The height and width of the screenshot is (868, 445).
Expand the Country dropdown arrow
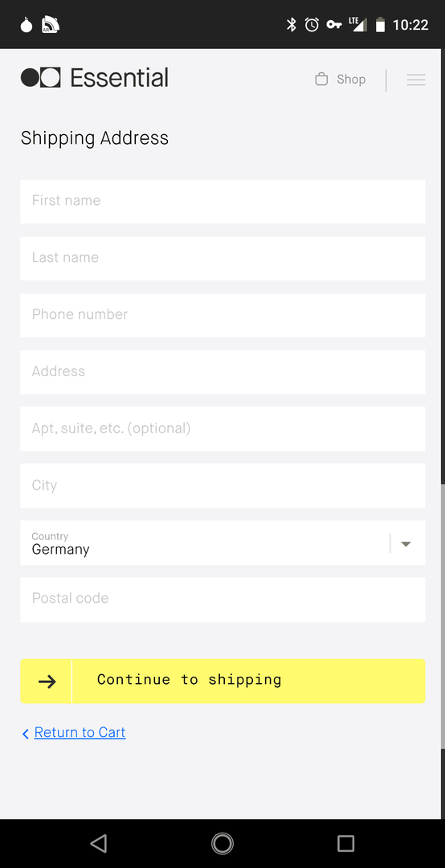(x=406, y=543)
